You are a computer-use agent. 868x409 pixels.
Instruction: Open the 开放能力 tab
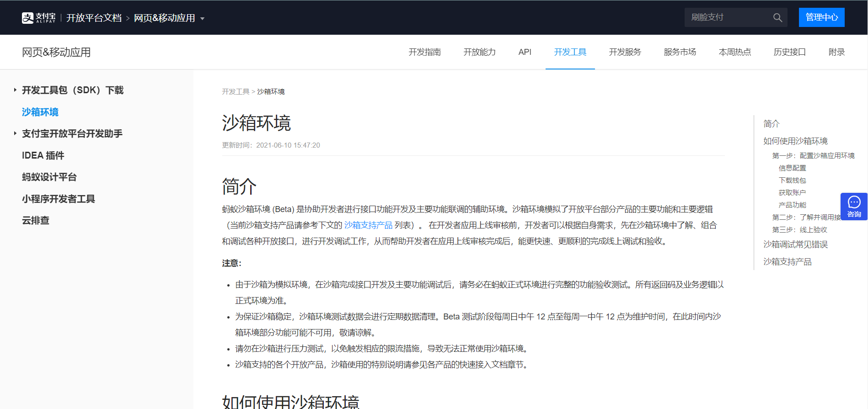pyautogui.click(x=479, y=52)
